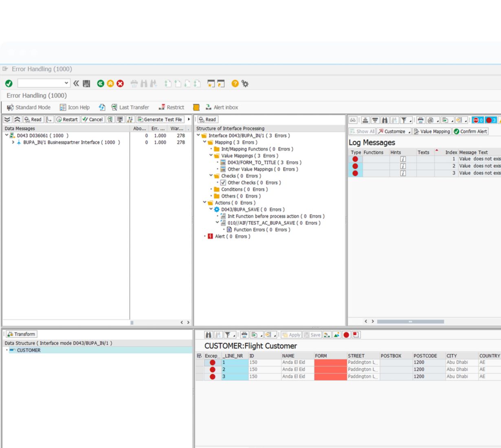Open Alert inbox
Viewport: 501px width, 448px height.
point(222,108)
